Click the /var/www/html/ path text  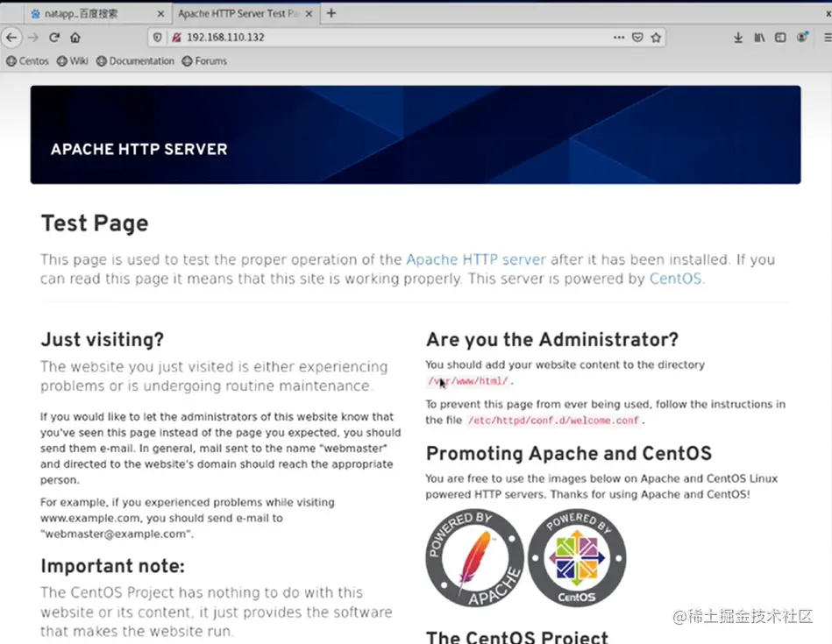tap(468, 381)
